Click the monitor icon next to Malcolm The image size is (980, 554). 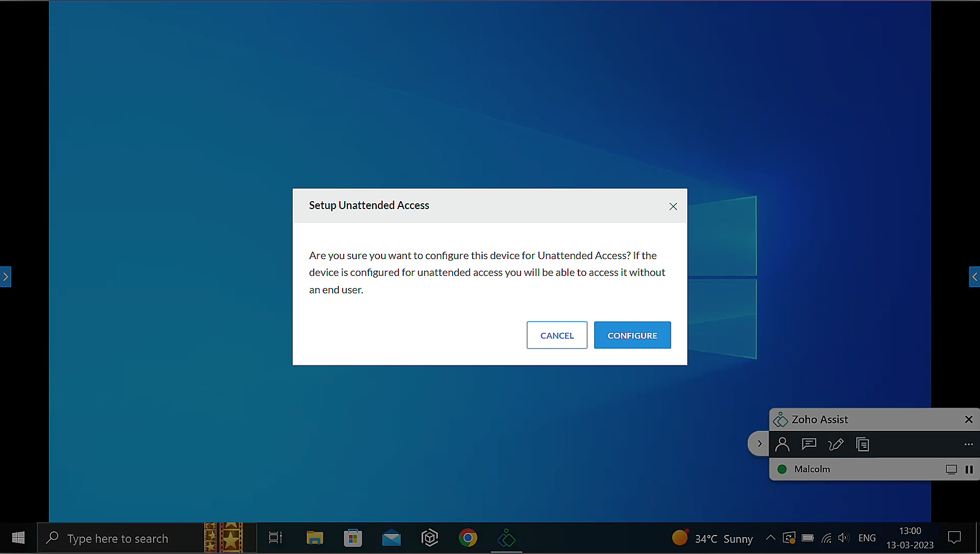click(x=951, y=469)
